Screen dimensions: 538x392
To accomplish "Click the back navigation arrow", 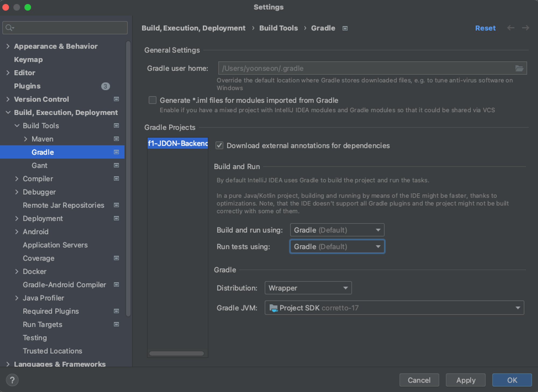I will click(511, 28).
